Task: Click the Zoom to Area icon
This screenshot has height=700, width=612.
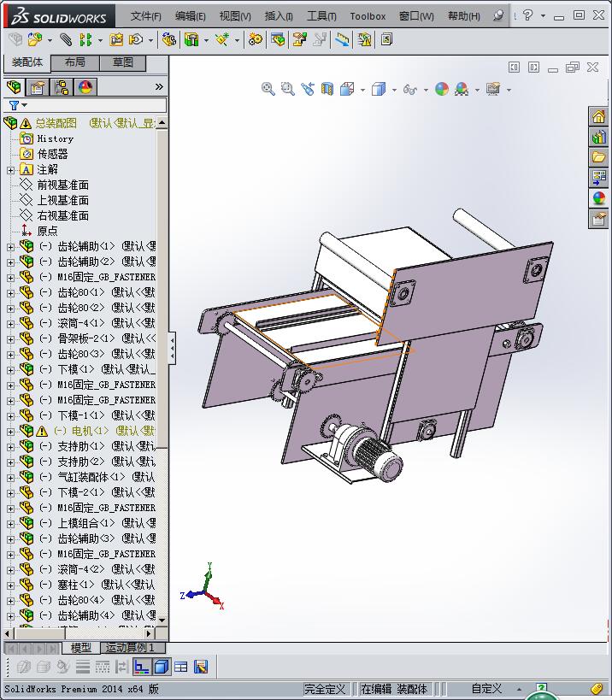Action: tap(287, 89)
